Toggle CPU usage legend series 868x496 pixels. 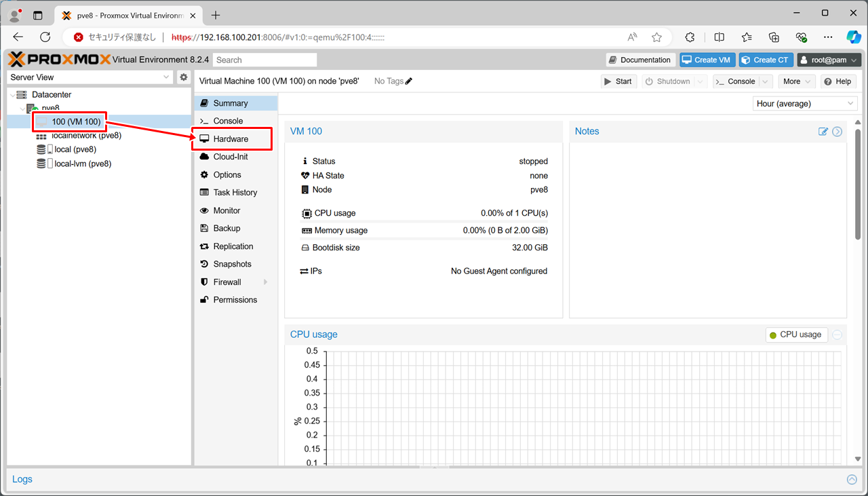pos(796,335)
